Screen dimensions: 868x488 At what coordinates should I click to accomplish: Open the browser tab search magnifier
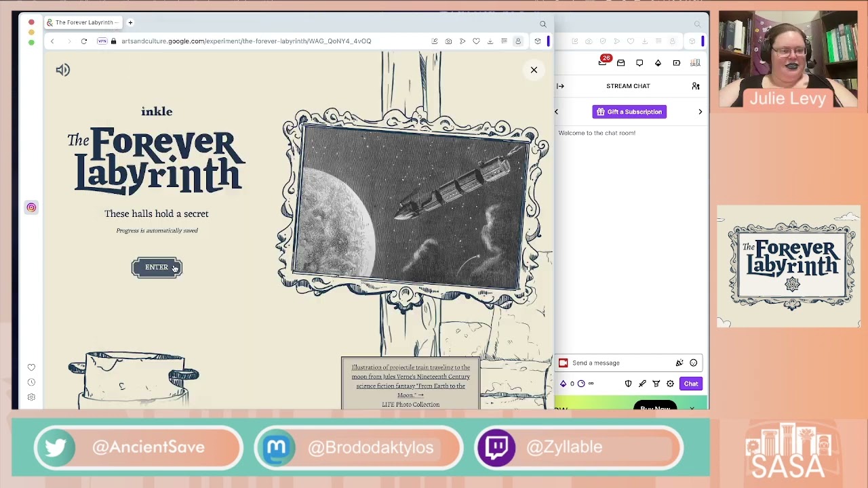[543, 24]
